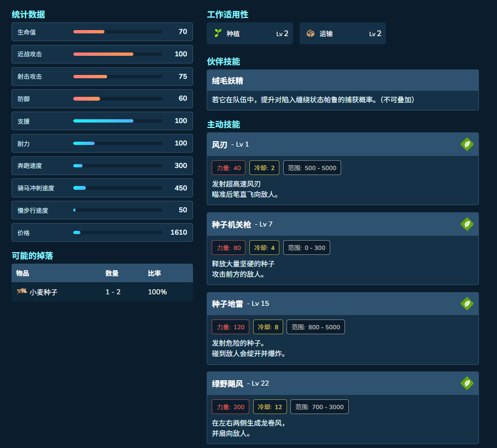
Task: Click the 统计数据 section heading
Action: tap(28, 15)
